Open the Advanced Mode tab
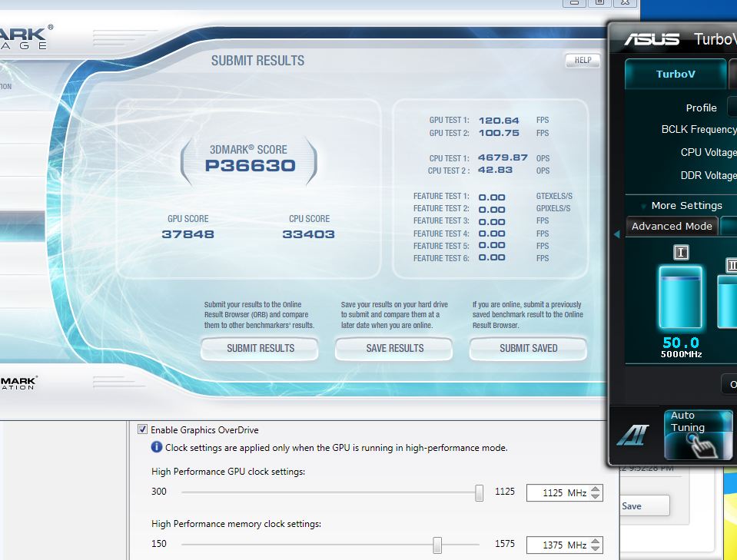Image resolution: width=737 pixels, height=560 pixels. click(x=672, y=226)
